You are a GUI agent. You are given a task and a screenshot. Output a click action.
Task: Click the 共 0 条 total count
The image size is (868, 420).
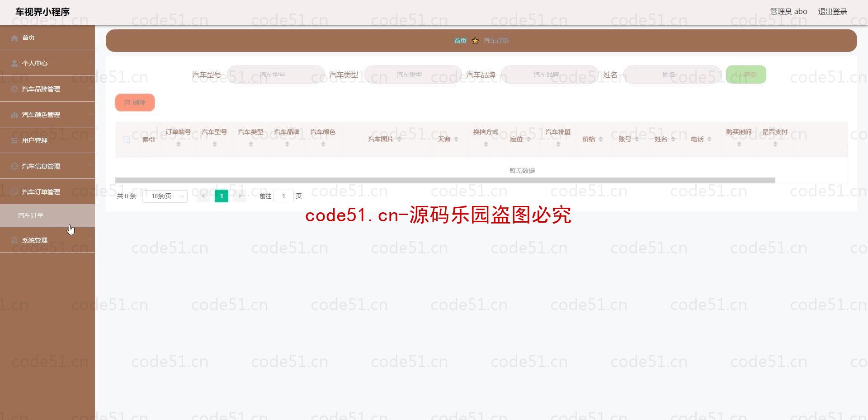127,196
